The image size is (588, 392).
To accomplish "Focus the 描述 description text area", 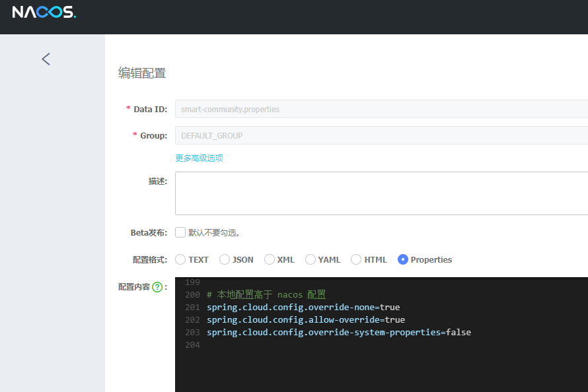I will click(x=381, y=193).
